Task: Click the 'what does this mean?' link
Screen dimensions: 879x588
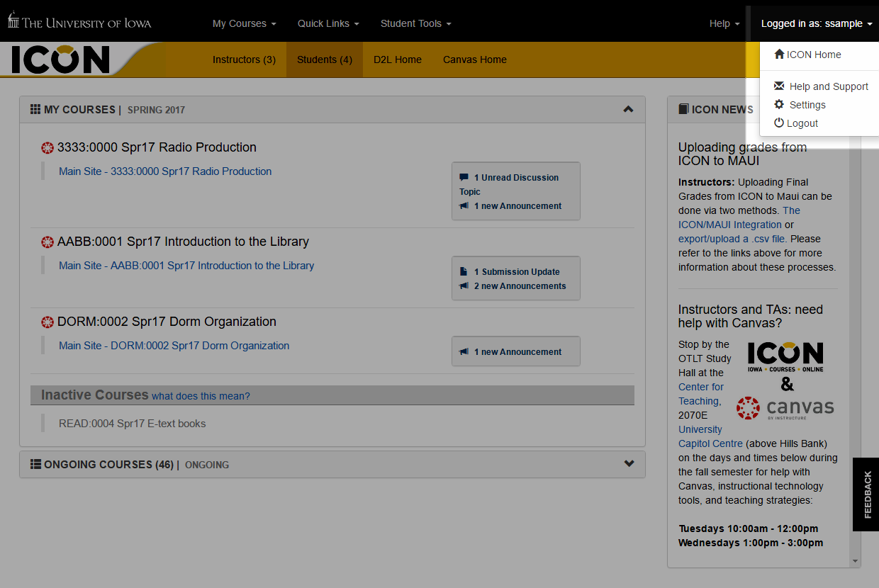Action: (x=201, y=396)
